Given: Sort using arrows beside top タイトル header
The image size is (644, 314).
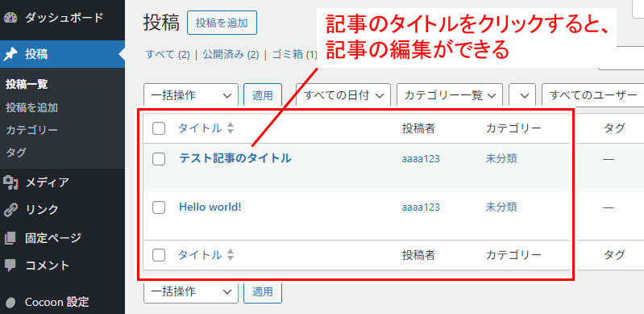Looking at the screenshot, I should (x=231, y=128).
